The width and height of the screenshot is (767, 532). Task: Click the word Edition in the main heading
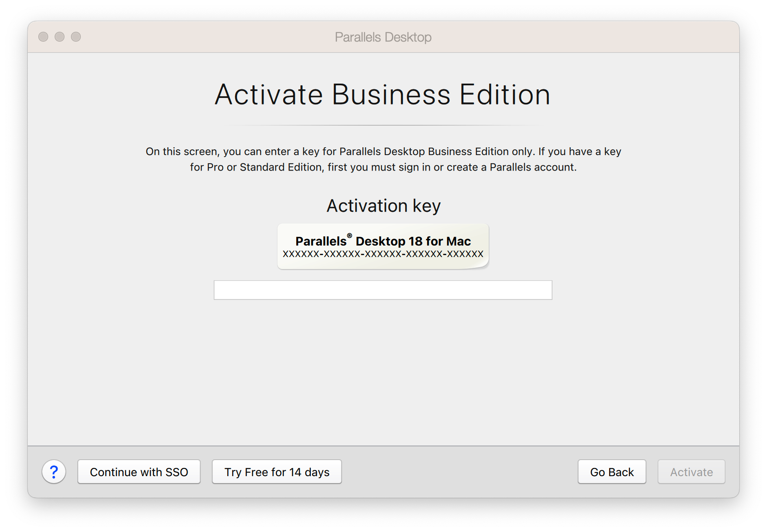click(x=505, y=95)
